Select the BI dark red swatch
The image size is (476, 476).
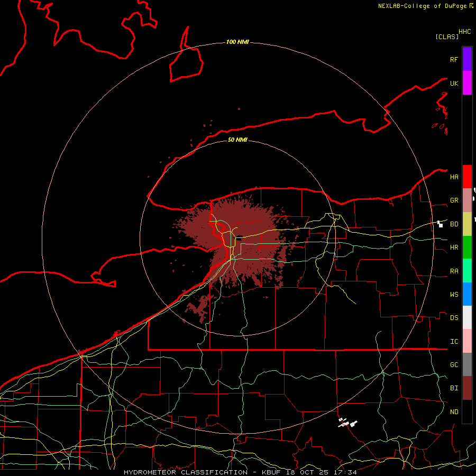[x=467, y=388]
